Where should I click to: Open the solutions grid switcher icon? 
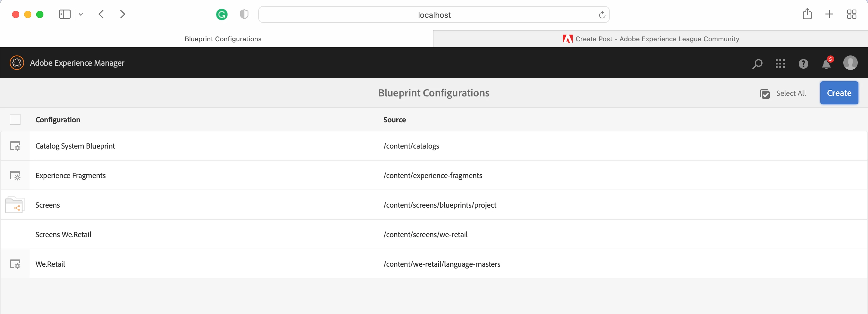[x=780, y=64]
